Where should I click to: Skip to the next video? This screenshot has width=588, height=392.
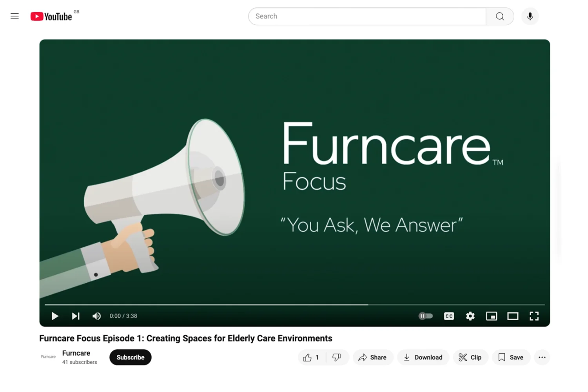76,316
